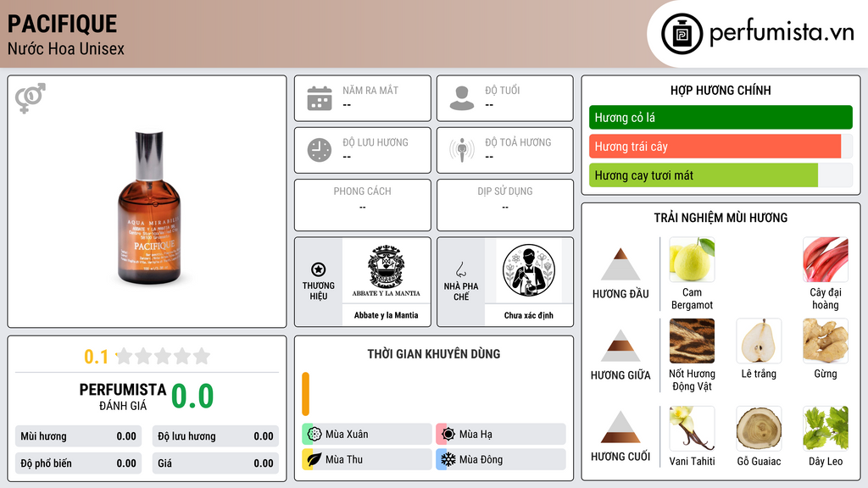This screenshot has height=488, width=868.
Task: Click the Hương đầu pyramid icon
Action: (620, 264)
